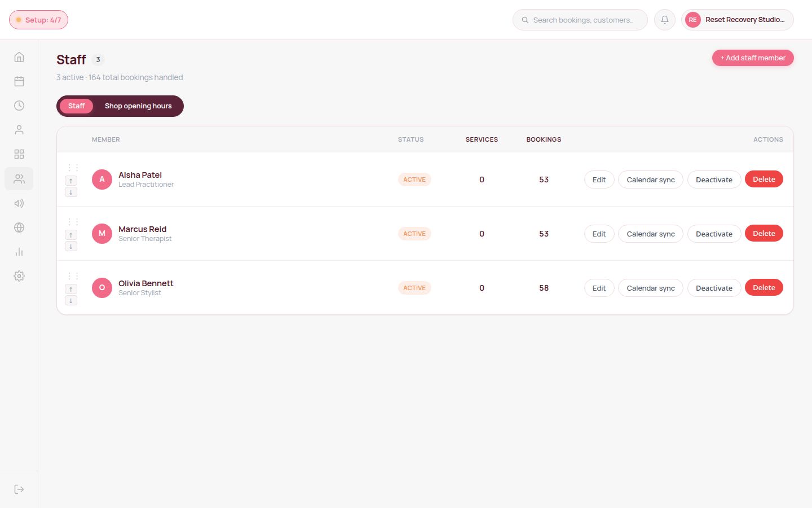812x508 pixels.
Task: Open Calendar sync for Marcus Reid
Action: 651,234
